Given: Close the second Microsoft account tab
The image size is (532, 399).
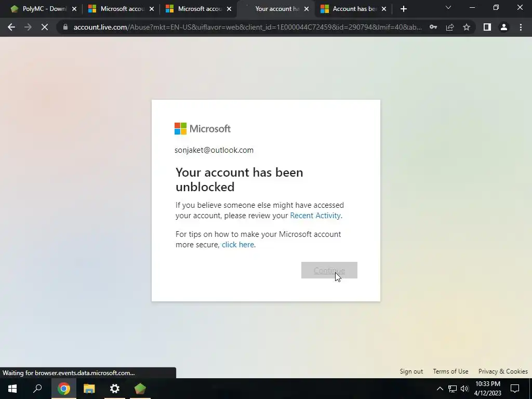Looking at the screenshot, I should pyautogui.click(x=229, y=9).
